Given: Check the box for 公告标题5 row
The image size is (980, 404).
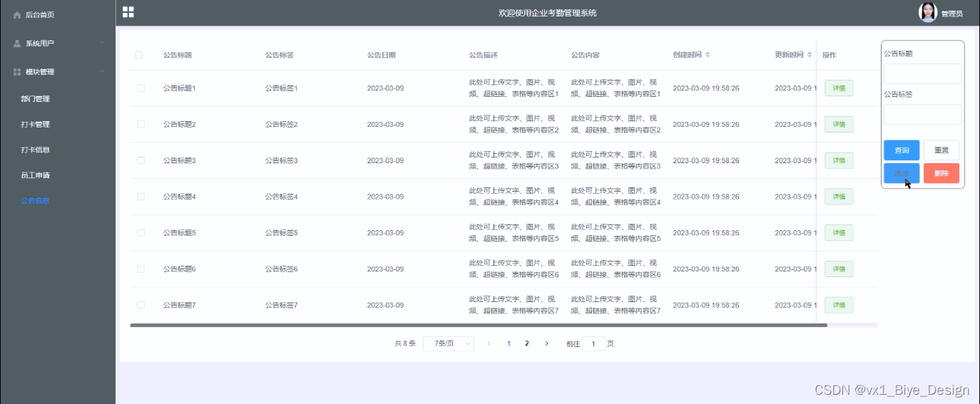Looking at the screenshot, I should pyautogui.click(x=141, y=233).
